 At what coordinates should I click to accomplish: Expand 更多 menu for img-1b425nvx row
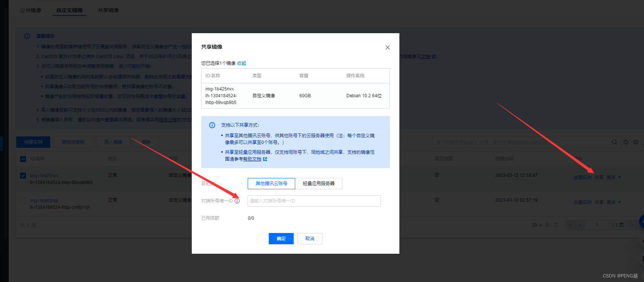[614, 178]
